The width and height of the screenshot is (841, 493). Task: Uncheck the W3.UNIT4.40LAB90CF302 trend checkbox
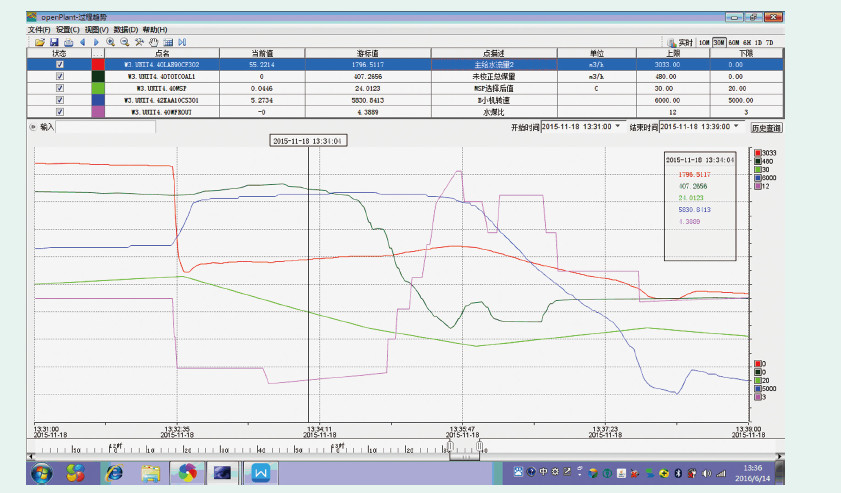(x=60, y=64)
